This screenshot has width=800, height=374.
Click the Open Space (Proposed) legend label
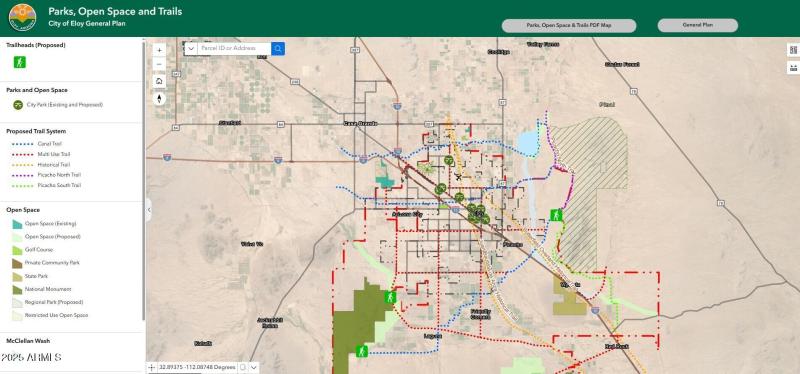point(53,237)
